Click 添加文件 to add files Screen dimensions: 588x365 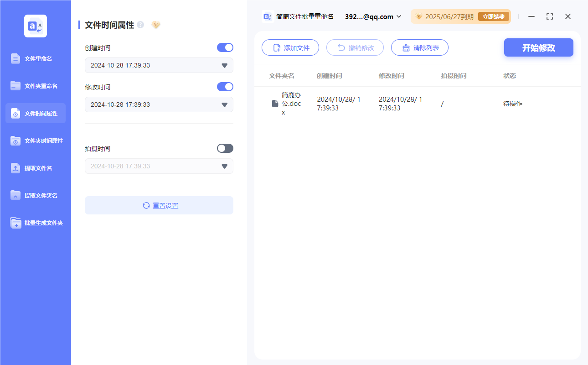pyautogui.click(x=290, y=47)
